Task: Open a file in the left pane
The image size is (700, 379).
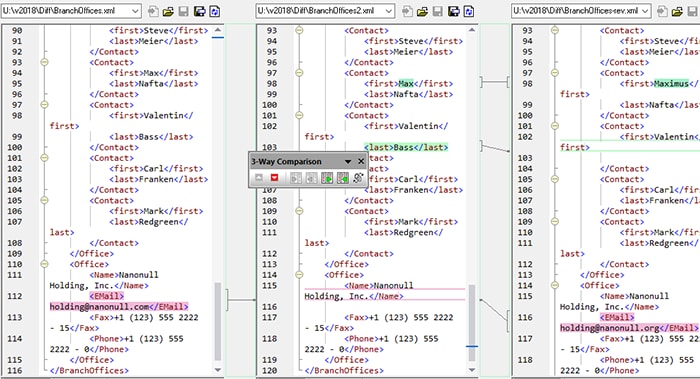Action: pos(168,12)
